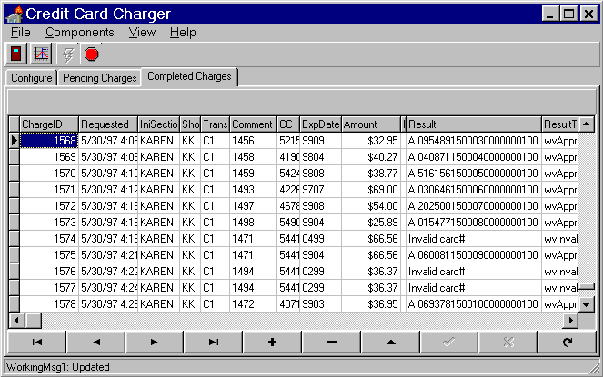603x377 pixels.
Task: Switch to the Configure tab
Action: coord(32,78)
